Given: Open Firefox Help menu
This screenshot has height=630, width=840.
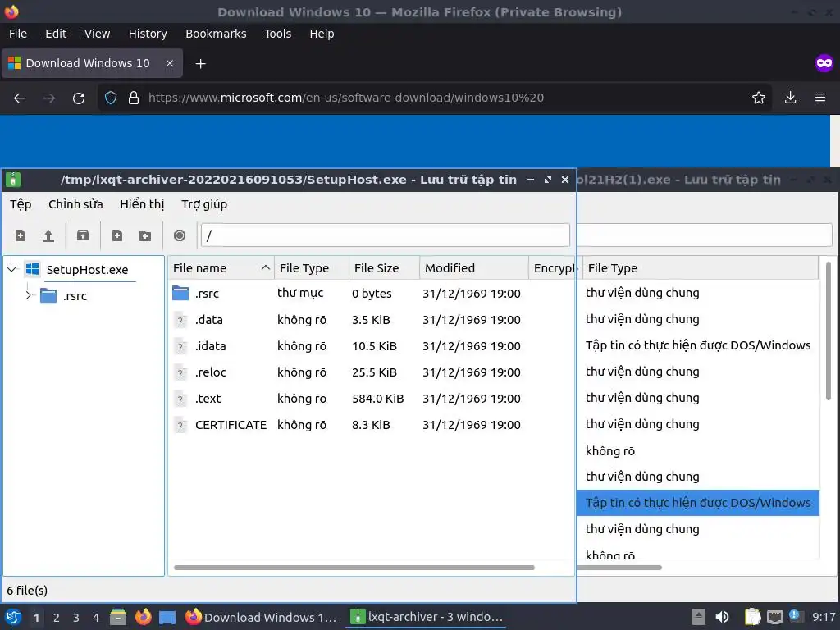Looking at the screenshot, I should tap(322, 34).
